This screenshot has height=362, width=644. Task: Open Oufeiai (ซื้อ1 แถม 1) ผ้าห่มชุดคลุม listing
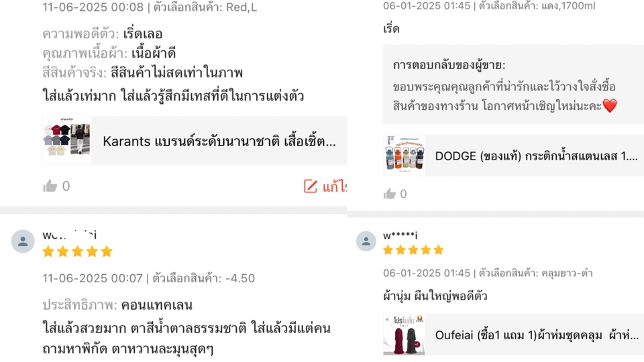point(537,335)
